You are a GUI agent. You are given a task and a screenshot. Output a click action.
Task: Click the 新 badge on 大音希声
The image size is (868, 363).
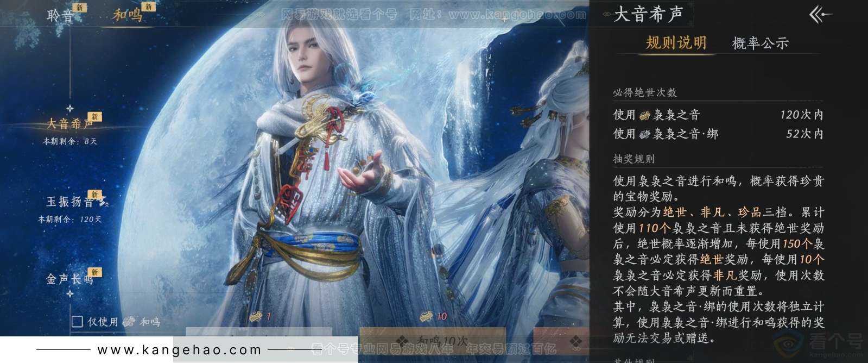(95, 117)
